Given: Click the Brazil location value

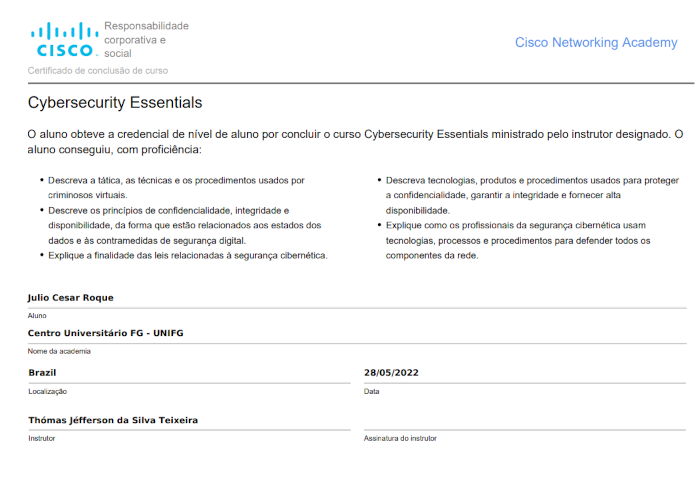Looking at the screenshot, I should (42, 372).
